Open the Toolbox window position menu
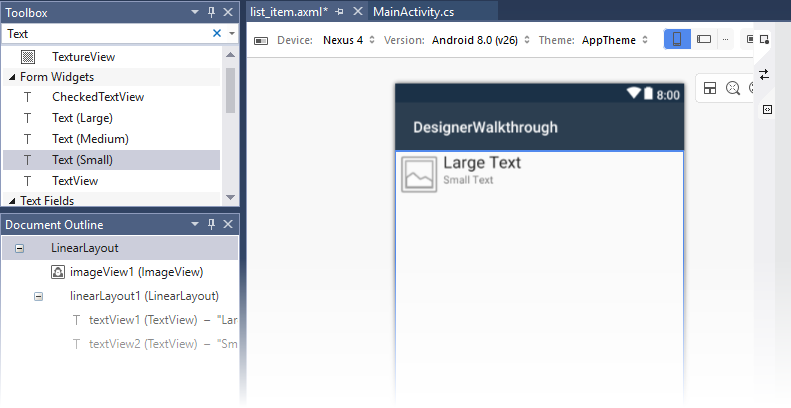This screenshot has width=791, height=408. 195,12
